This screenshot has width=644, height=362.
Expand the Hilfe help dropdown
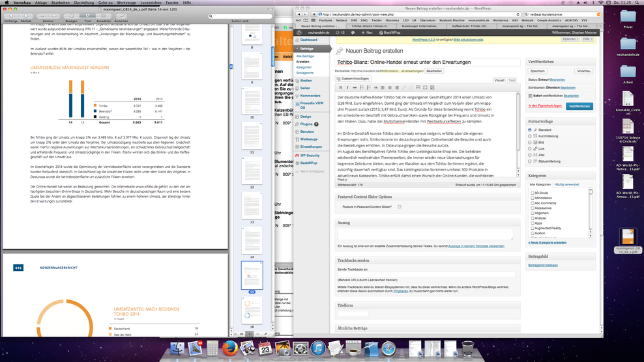click(x=587, y=39)
